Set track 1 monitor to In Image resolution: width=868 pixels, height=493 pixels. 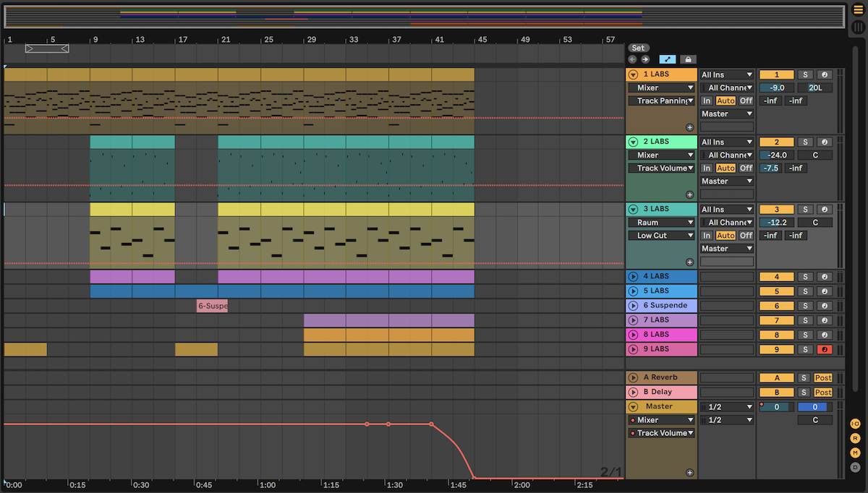point(707,100)
